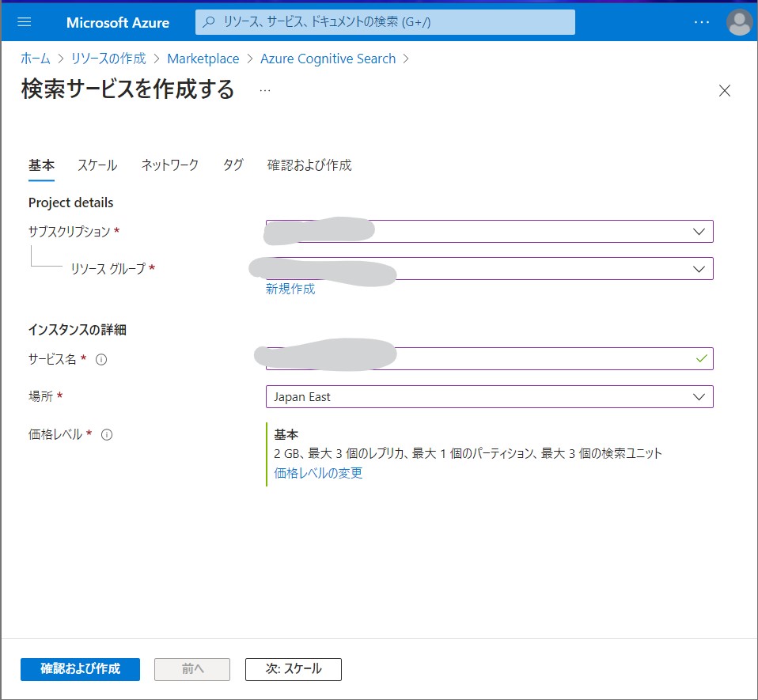Click the 2 GB pricing description text
The image size is (758, 700).
coord(468,454)
